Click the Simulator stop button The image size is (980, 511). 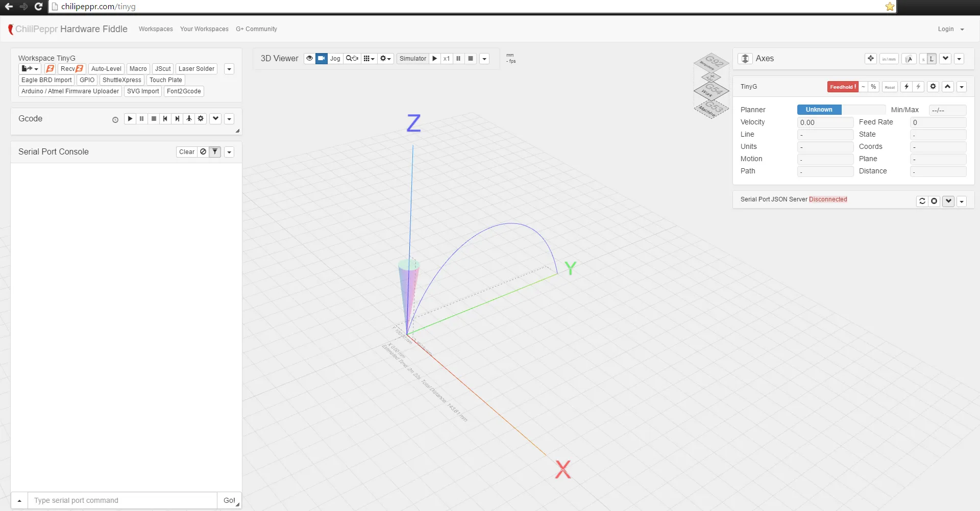point(471,59)
